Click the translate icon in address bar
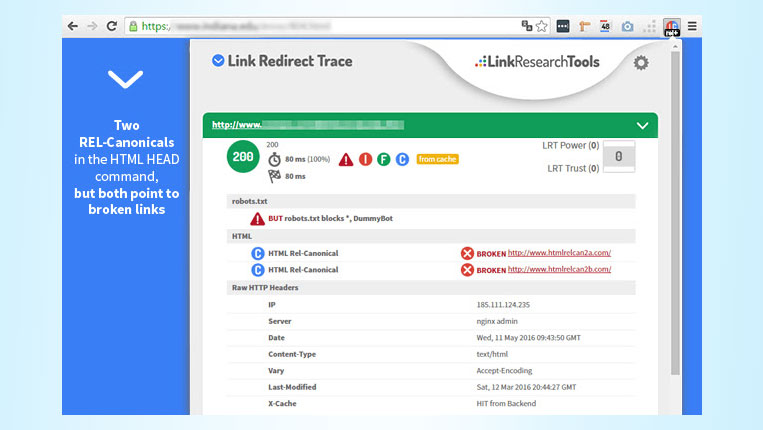The image size is (763, 430). pos(527,26)
